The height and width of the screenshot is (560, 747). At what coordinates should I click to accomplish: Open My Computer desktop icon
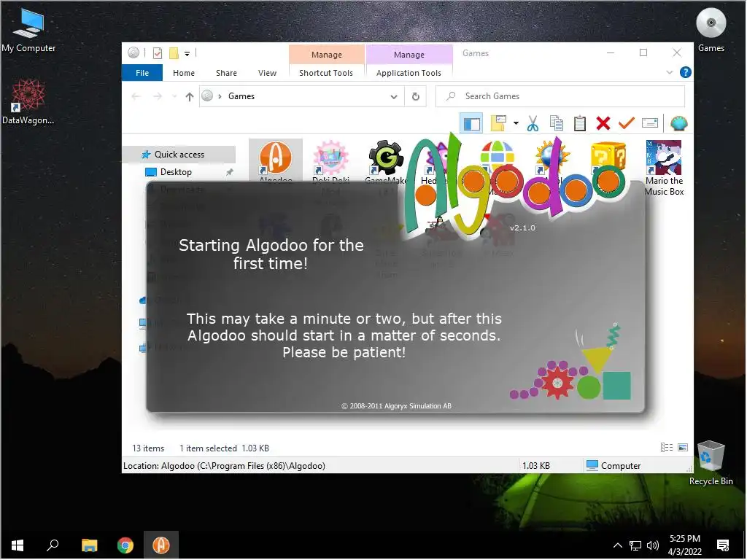coord(28,29)
